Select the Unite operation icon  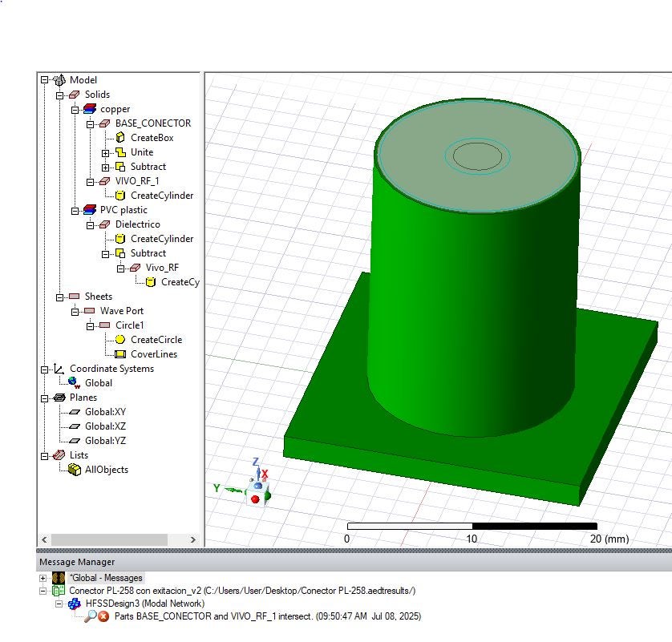tap(120, 152)
